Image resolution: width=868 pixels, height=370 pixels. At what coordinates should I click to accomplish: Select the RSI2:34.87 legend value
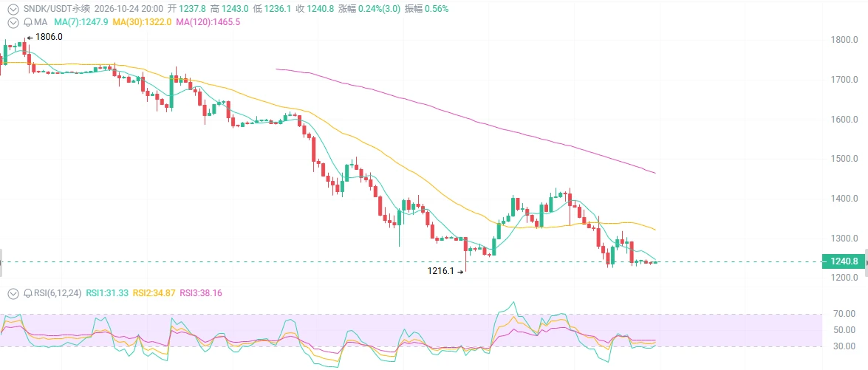point(154,293)
